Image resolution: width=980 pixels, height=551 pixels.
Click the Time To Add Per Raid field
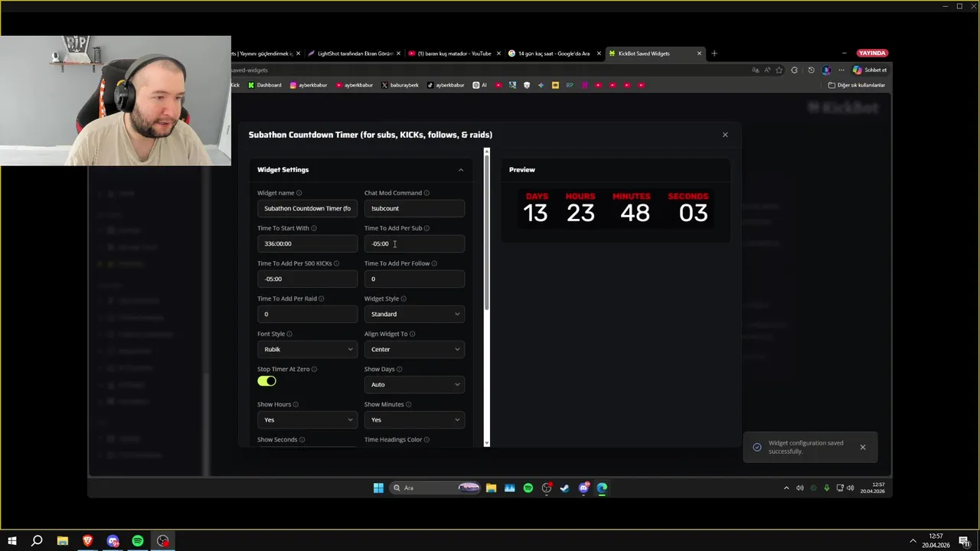(307, 314)
